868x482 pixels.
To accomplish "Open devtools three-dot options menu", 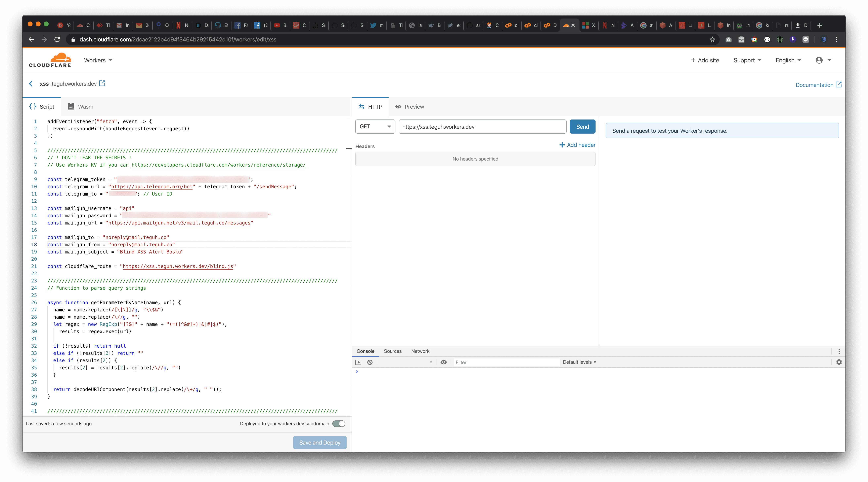I will [839, 351].
